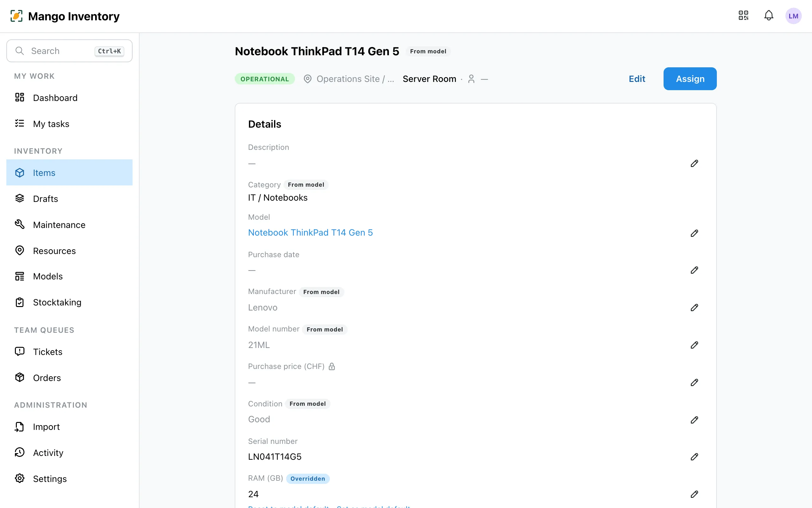Click the Lenovo manufacturer value

click(263, 307)
